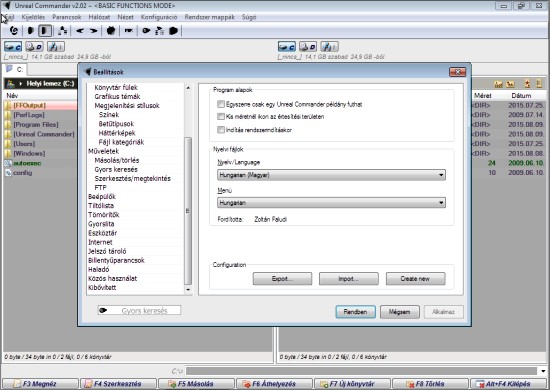This screenshot has height=390, width=550.
Task: Open the Hálózat menu
Action: tap(99, 17)
